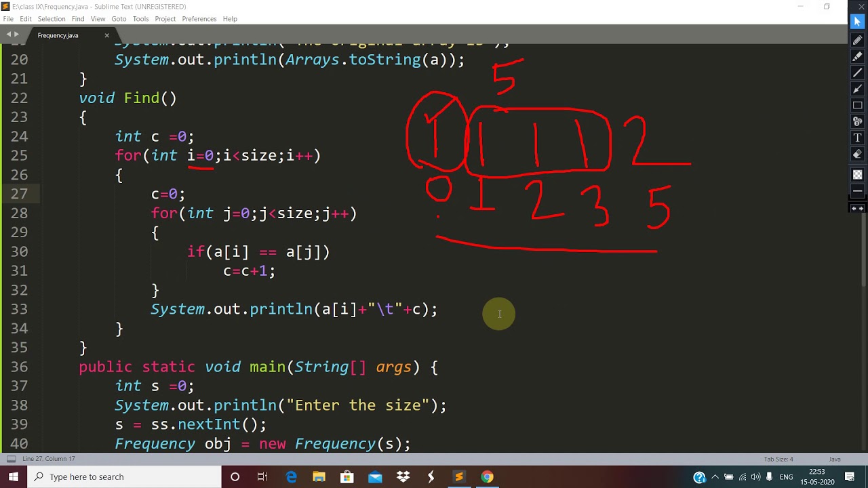The width and height of the screenshot is (868, 488).
Task: Close the Frequency.java tab
Action: point(106,35)
